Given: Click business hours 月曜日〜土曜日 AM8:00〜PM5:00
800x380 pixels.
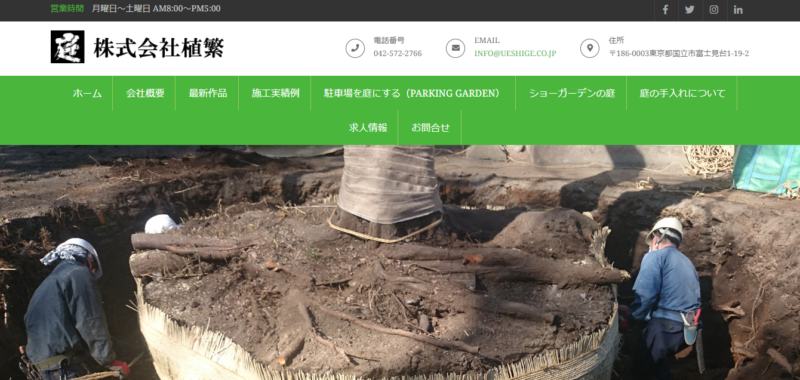Looking at the screenshot, I should point(156,9).
